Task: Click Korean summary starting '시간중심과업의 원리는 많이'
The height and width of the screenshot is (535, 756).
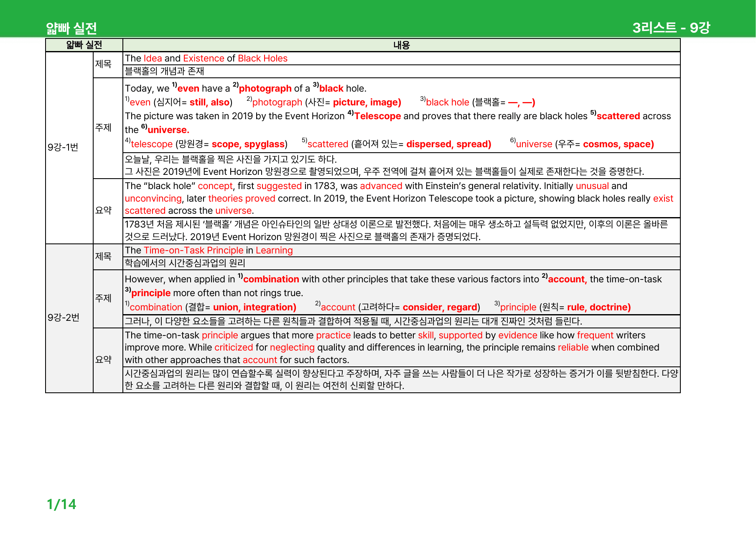Action: [401, 379]
